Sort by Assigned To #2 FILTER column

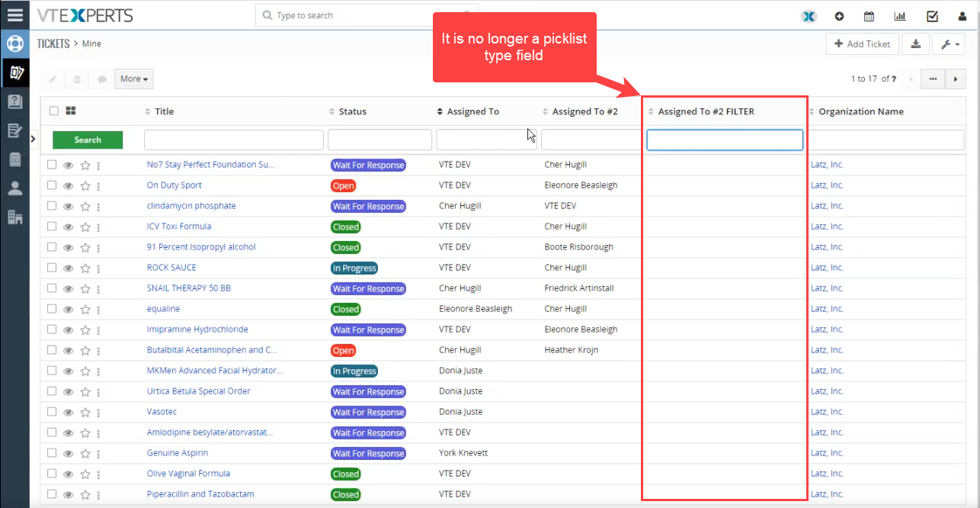click(x=706, y=111)
